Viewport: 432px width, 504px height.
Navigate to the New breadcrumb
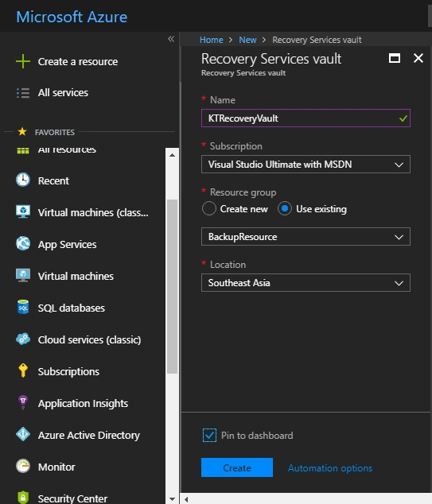coord(247,40)
